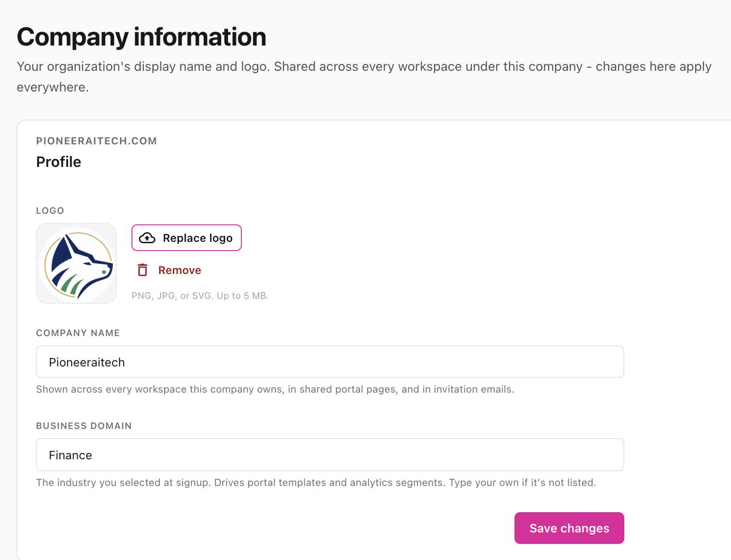Screen dimensions: 731x560
Task: Click the LOGO field label
Action: coord(50,211)
